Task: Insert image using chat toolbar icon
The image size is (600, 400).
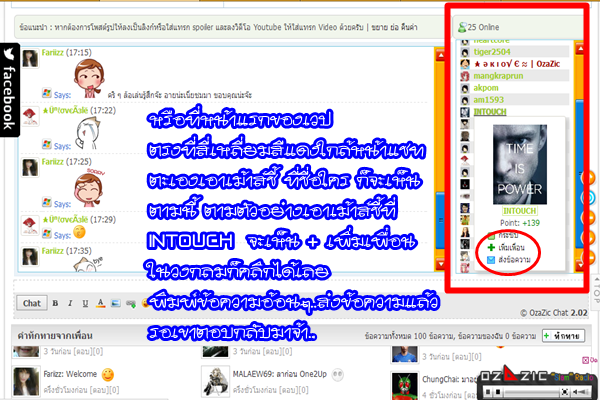Action: 116,303
